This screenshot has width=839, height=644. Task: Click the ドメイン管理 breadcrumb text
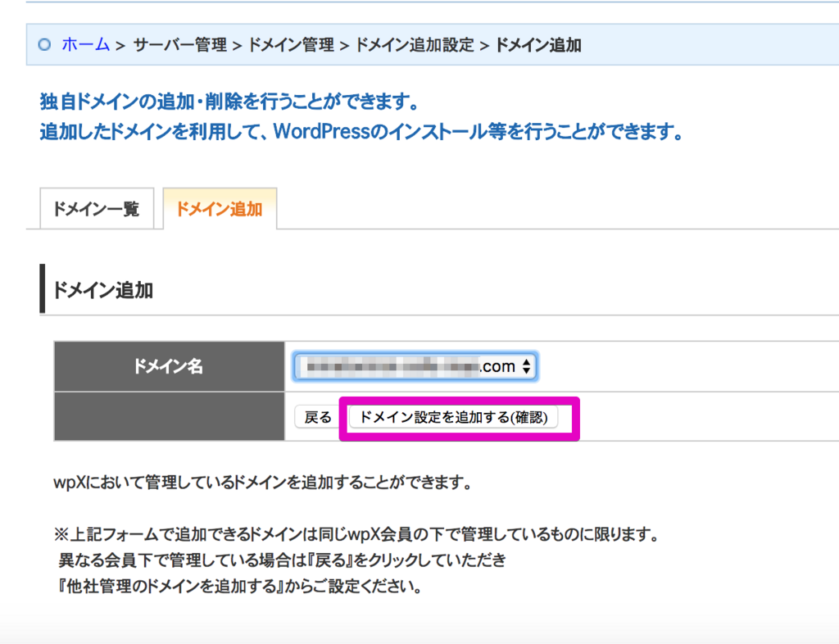tap(292, 45)
